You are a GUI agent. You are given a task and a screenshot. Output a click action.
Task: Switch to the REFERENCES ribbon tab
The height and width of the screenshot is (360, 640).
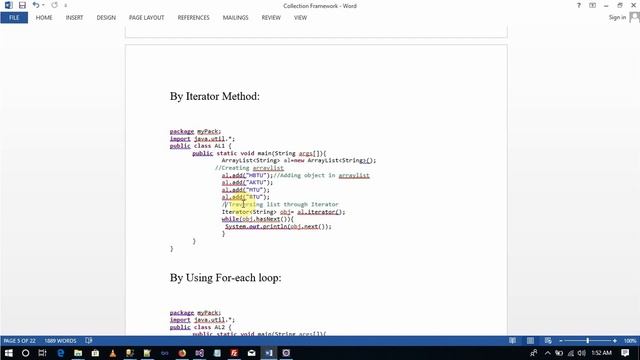[x=193, y=18]
